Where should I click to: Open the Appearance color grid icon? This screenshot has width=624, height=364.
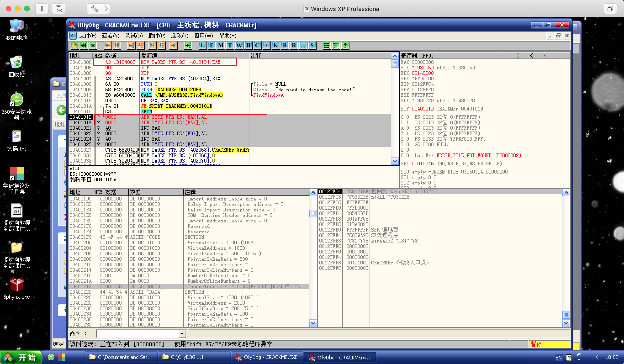click(x=336, y=45)
